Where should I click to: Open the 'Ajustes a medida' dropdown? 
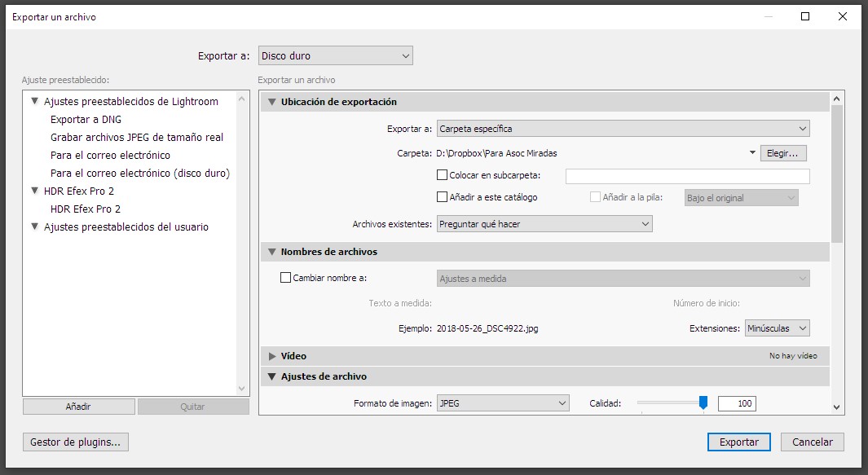click(623, 279)
